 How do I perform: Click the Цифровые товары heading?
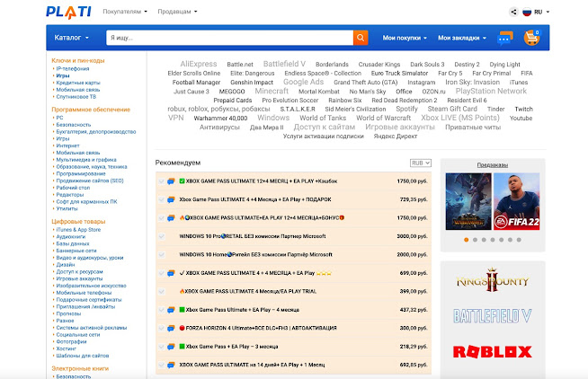(x=78, y=221)
